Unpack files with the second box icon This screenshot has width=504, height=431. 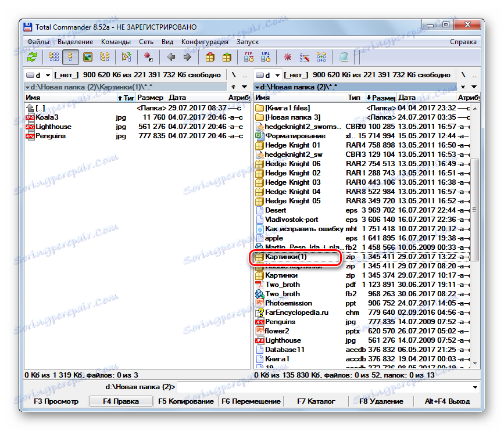click(227, 58)
